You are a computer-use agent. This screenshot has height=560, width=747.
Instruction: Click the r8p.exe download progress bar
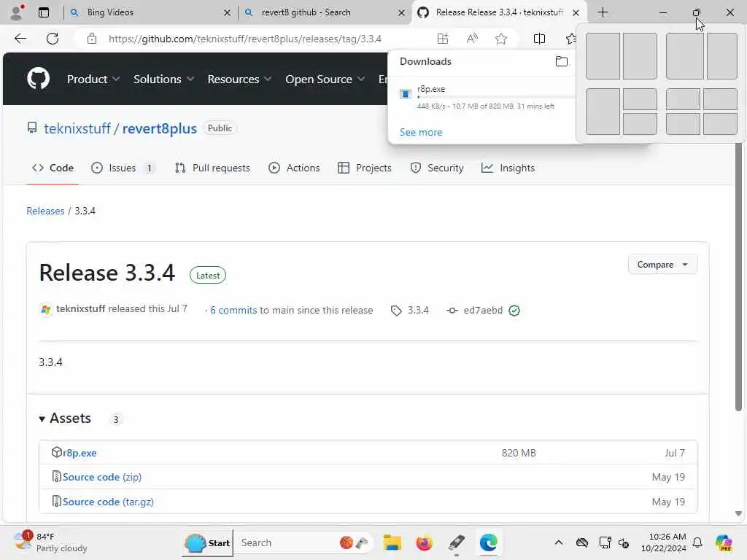(x=496, y=97)
